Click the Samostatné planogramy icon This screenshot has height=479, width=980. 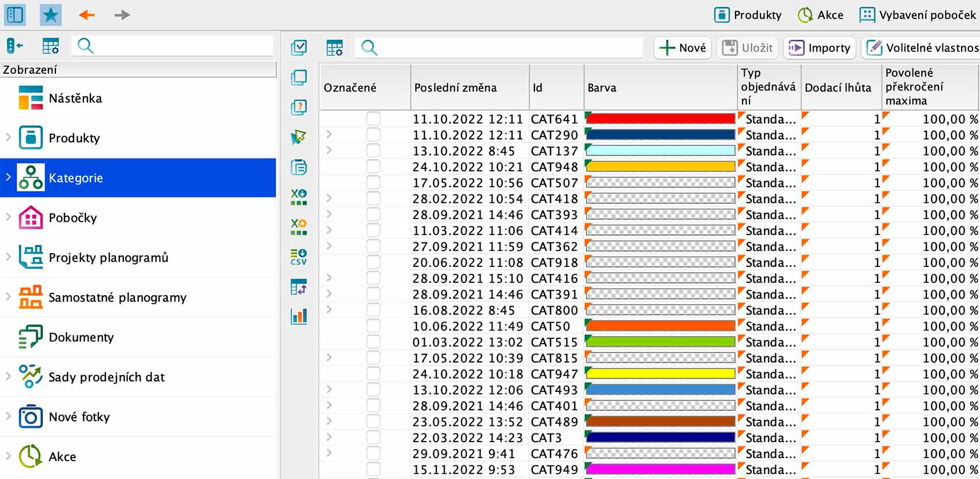pyautogui.click(x=31, y=297)
